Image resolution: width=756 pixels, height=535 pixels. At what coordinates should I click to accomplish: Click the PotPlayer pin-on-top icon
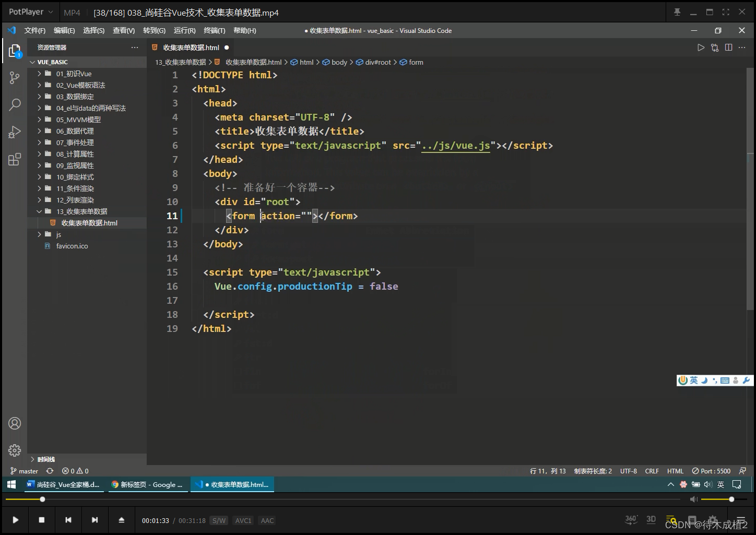point(677,12)
